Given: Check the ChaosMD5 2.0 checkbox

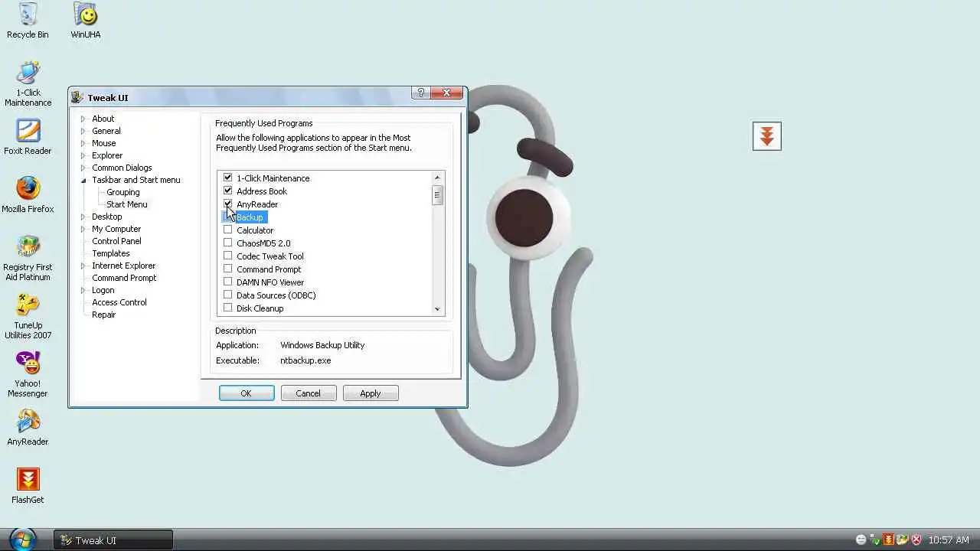Looking at the screenshot, I should (x=227, y=243).
